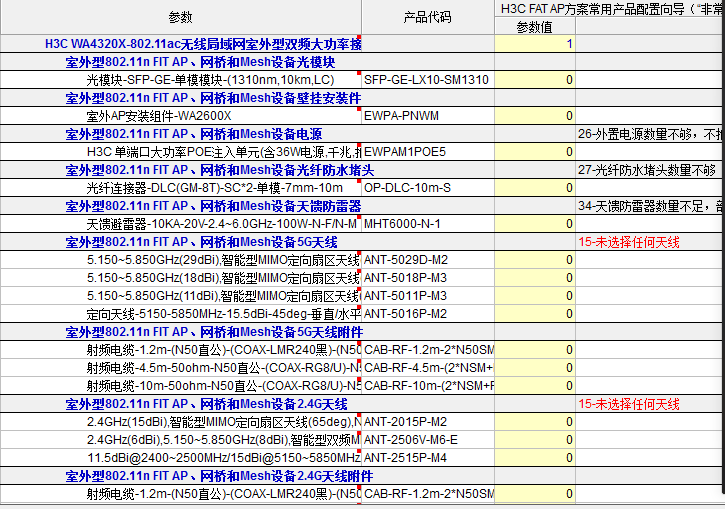Viewport: 725px width, 509px height.
Task: Click the 室外AP安装组件-WA2600X cell
Action: pos(159,116)
